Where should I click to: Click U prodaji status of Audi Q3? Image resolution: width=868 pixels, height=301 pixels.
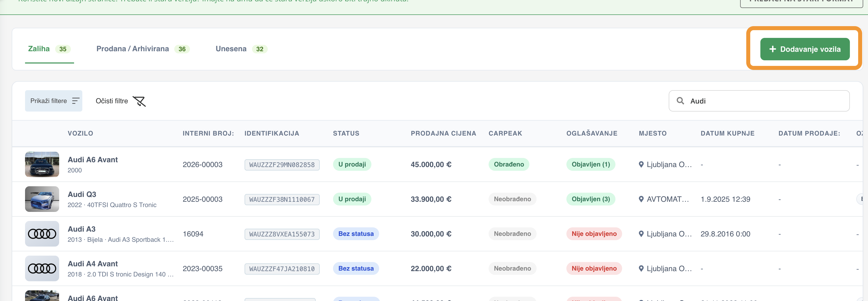352,199
